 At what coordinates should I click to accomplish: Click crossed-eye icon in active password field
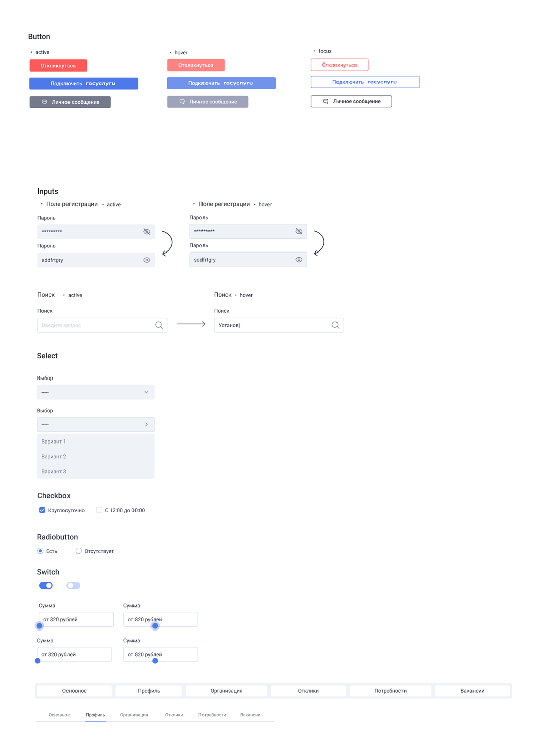coord(147,232)
